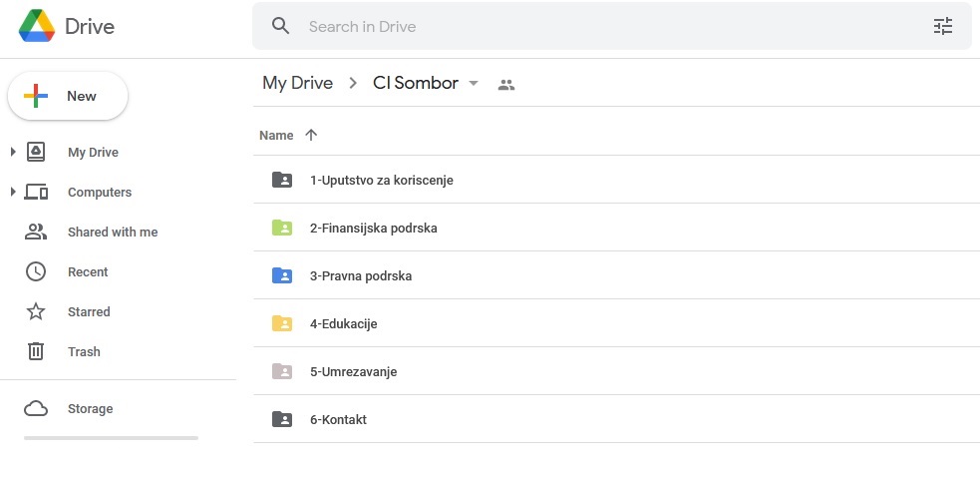Reverse sort direction with the Name arrow
The image size is (980, 478).
311,135
